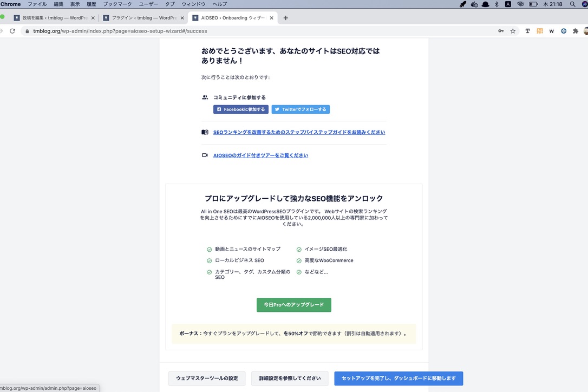Open the AIOSEOのガイド付きツアー link
This screenshot has height=392, width=588.
[x=260, y=156]
